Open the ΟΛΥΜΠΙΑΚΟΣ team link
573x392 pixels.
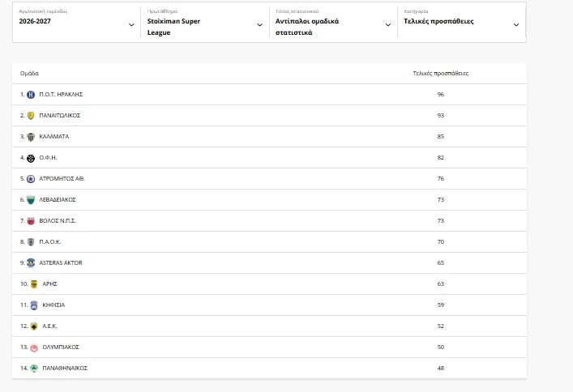point(61,347)
